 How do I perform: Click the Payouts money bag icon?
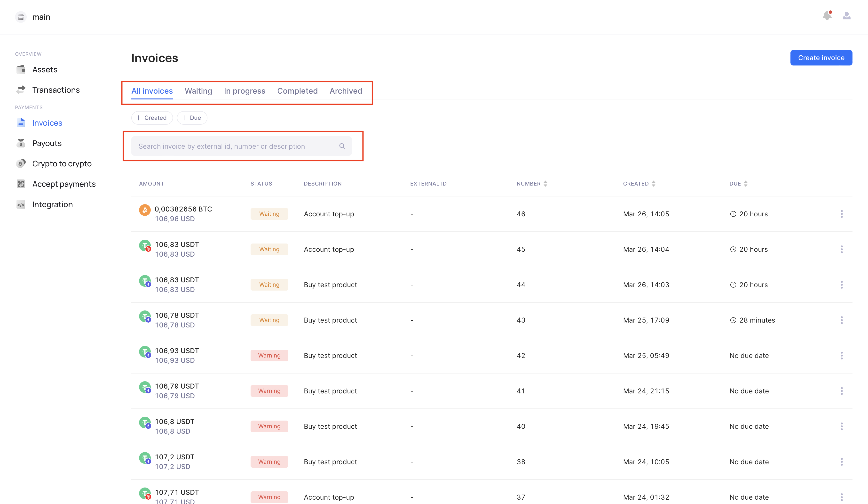tap(21, 143)
